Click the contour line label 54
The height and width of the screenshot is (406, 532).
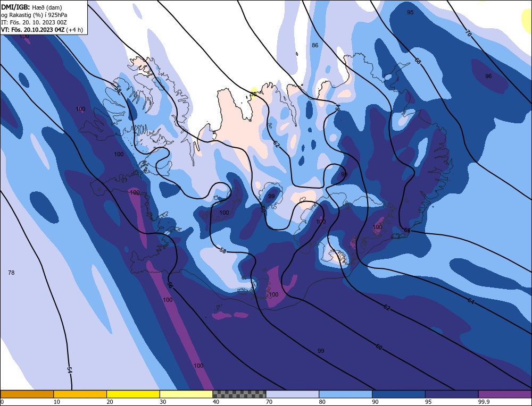(x=70, y=370)
